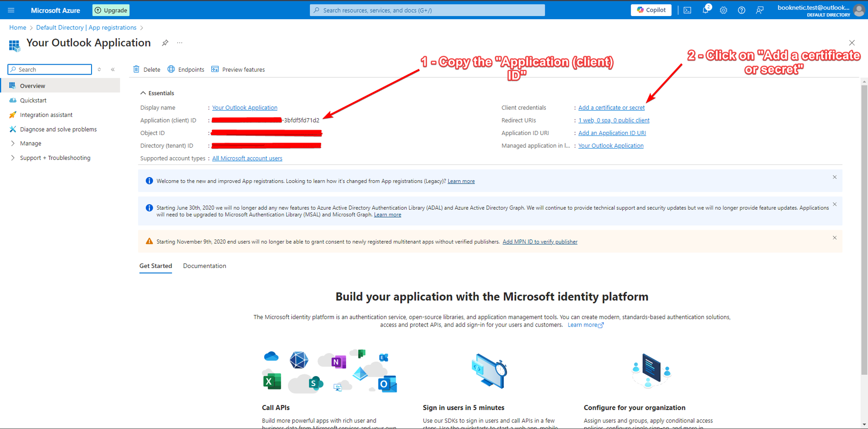Dismiss the ADAL deprecation notice banner
This screenshot has width=868, height=429.
pyautogui.click(x=835, y=204)
